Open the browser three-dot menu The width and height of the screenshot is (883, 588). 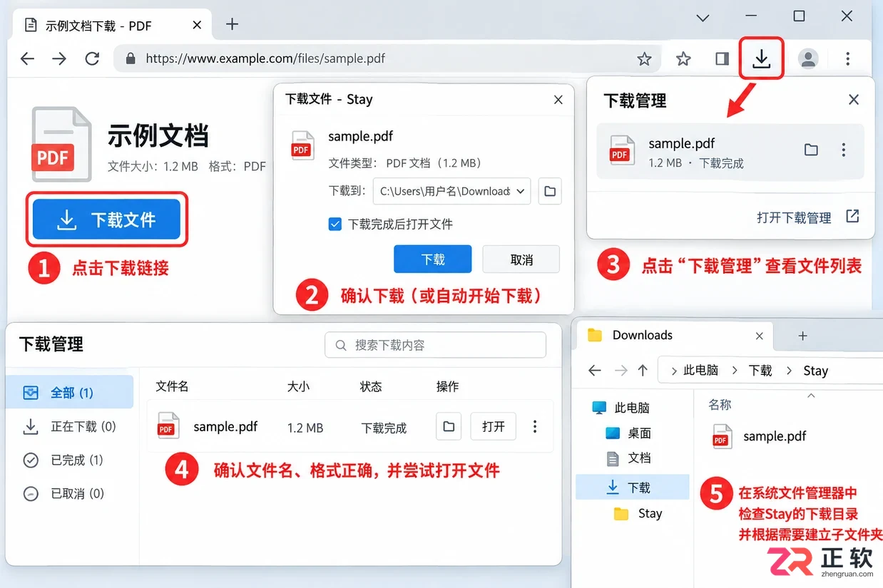[847, 59]
